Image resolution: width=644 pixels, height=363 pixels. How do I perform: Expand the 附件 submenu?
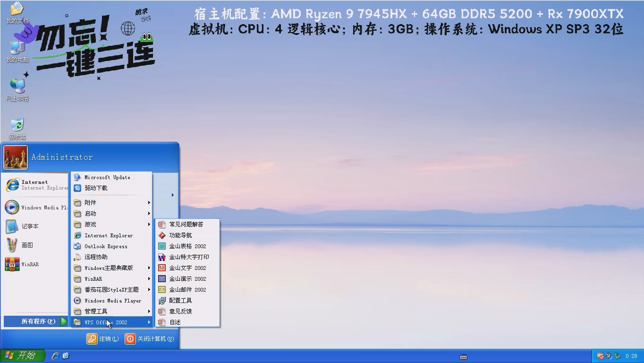coord(112,203)
